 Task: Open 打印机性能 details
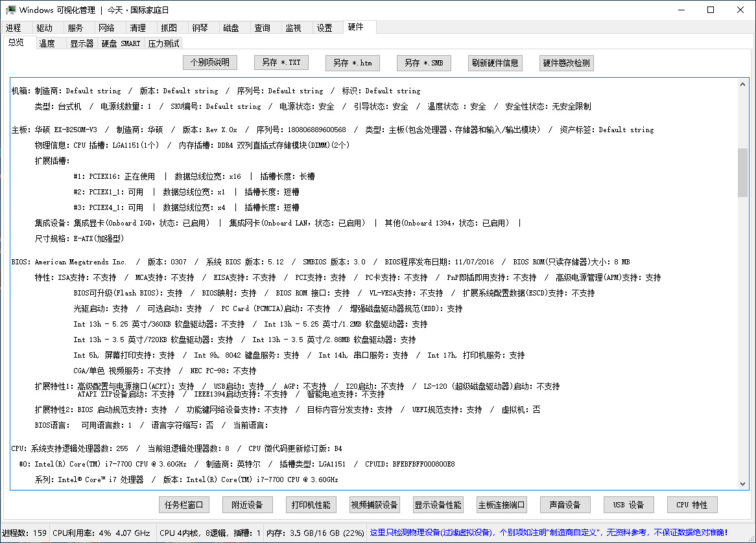[x=311, y=505]
